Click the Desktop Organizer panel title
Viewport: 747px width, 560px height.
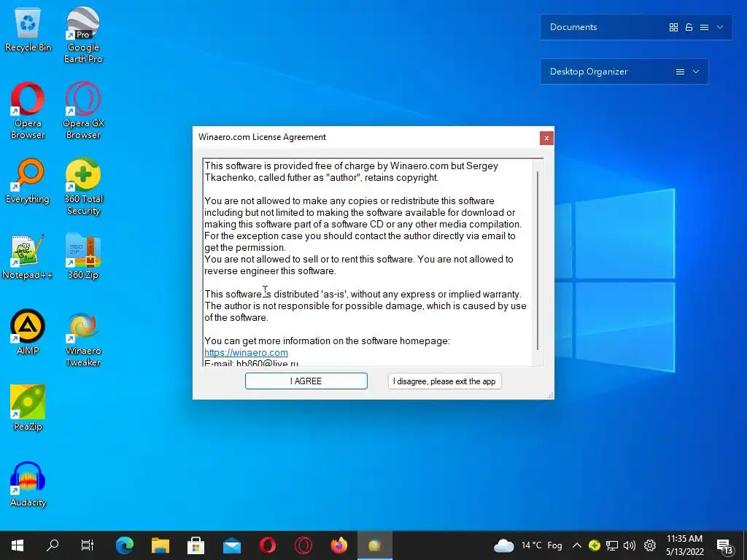pyautogui.click(x=589, y=71)
